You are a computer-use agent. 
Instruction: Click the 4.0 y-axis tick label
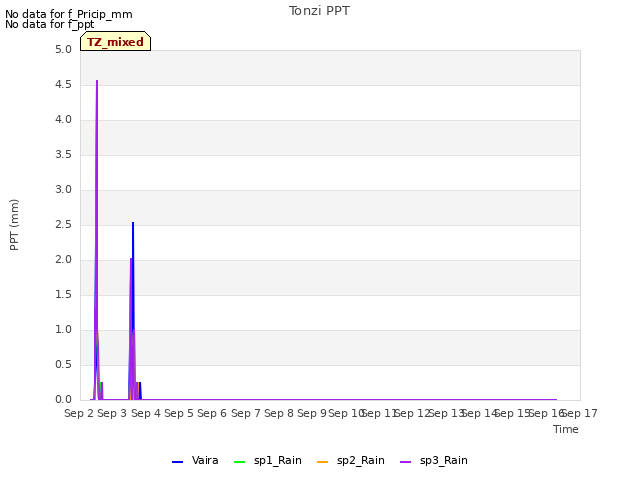click(63, 120)
